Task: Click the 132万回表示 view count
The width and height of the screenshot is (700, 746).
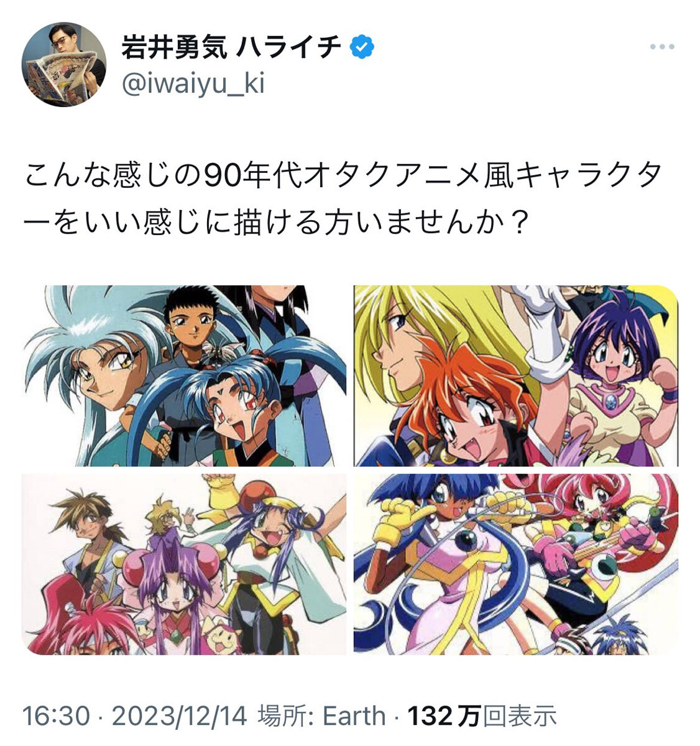Action: click(482, 716)
